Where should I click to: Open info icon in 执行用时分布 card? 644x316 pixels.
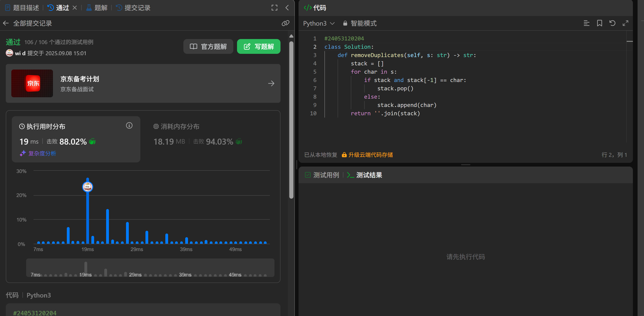pos(129,125)
